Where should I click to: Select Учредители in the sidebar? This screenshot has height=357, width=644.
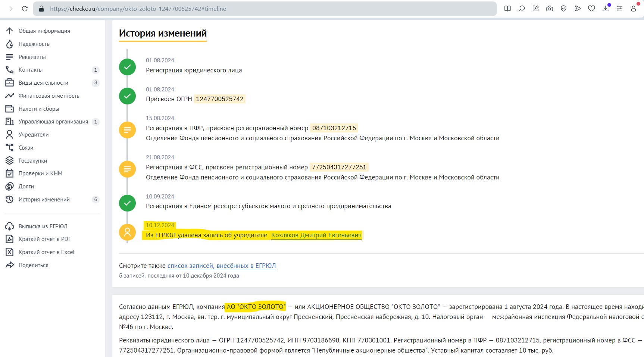(34, 135)
